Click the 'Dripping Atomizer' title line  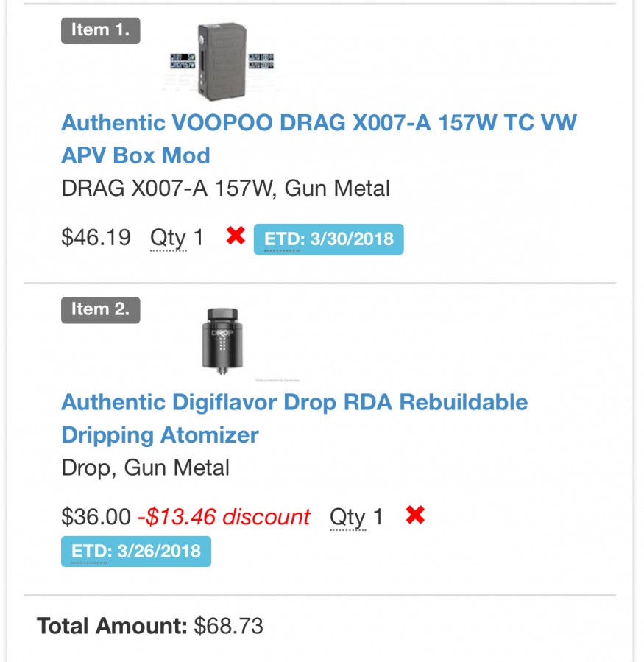click(160, 435)
